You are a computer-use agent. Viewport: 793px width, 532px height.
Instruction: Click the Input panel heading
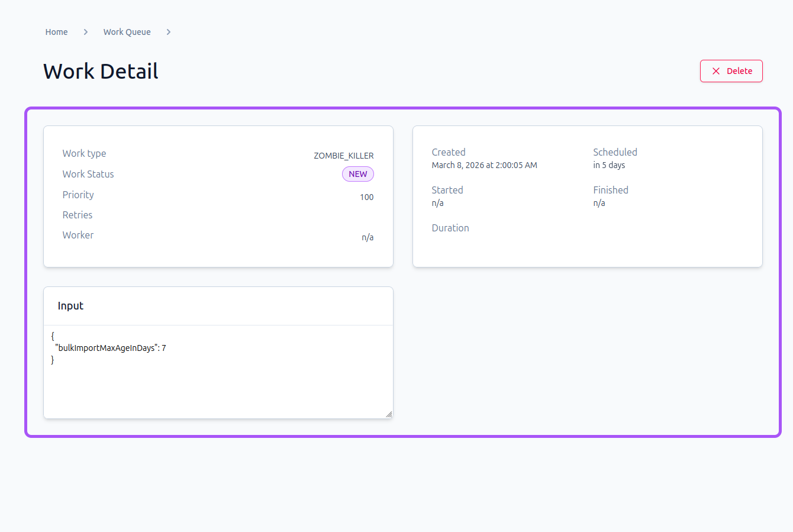(x=70, y=306)
